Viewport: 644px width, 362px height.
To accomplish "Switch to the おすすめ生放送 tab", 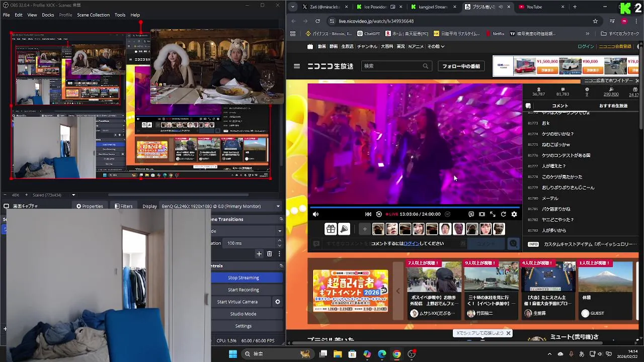I will [613, 106].
